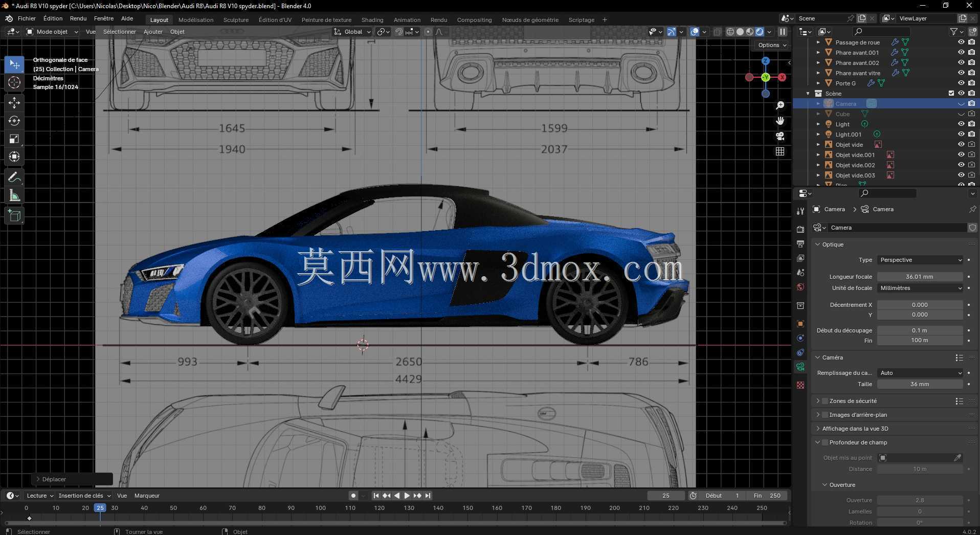Screen dimensions: 980x535
Task: Open the View Layer properties tab
Action: point(800,258)
